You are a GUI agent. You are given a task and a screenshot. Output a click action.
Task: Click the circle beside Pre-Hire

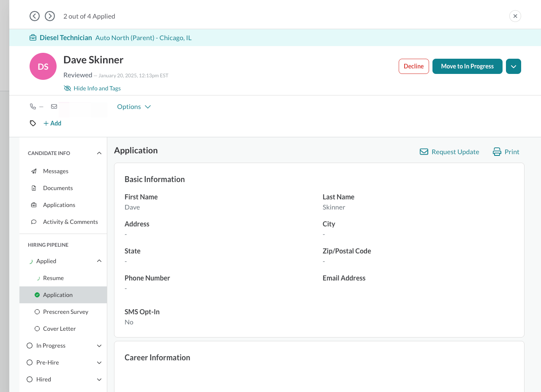30,362
